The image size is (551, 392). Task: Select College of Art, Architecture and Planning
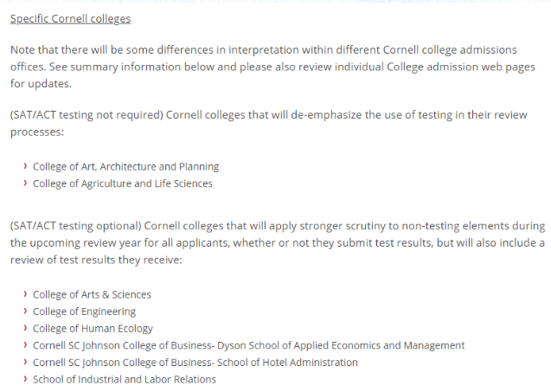(x=125, y=166)
